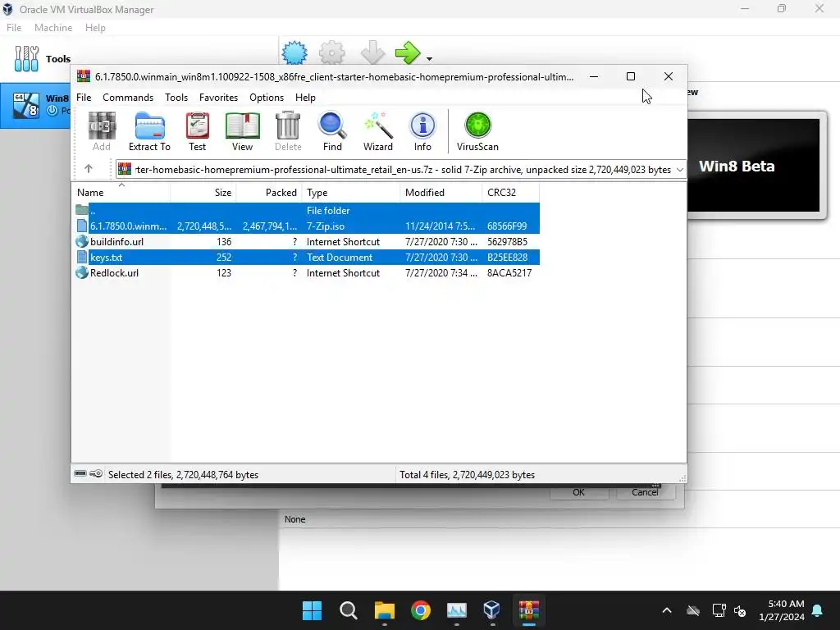The height and width of the screenshot is (630, 840).
Task: Open WinRAR Tools menu
Action: coord(176,98)
